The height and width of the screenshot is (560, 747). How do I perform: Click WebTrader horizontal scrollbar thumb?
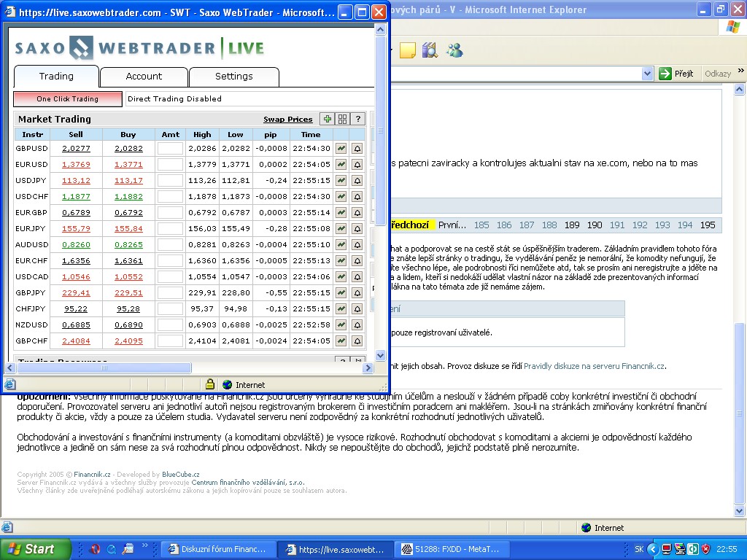104,367
